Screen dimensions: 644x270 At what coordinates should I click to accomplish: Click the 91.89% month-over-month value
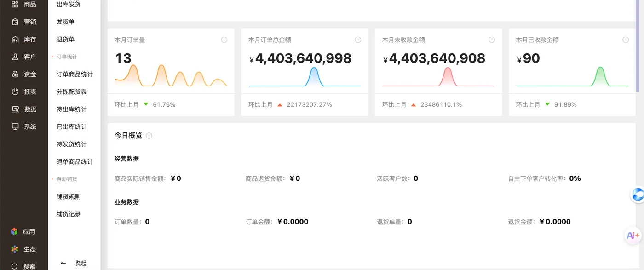click(x=566, y=104)
